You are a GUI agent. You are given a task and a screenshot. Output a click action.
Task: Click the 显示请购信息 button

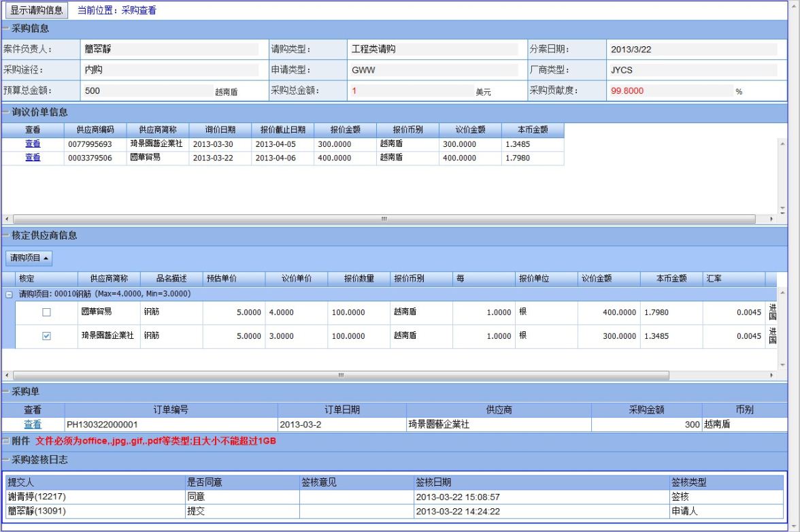click(x=37, y=10)
